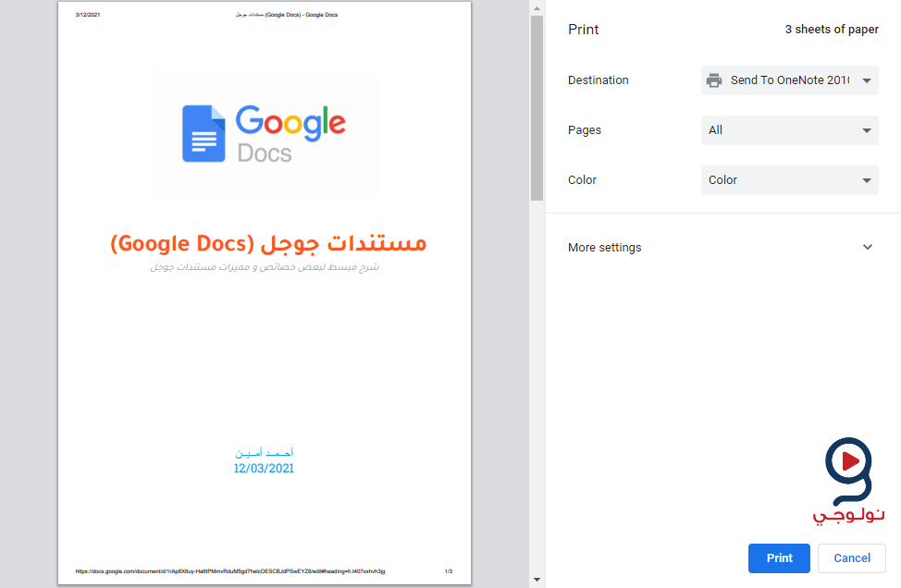Click the blue Print button
The width and height of the screenshot is (901, 588).
click(779, 558)
